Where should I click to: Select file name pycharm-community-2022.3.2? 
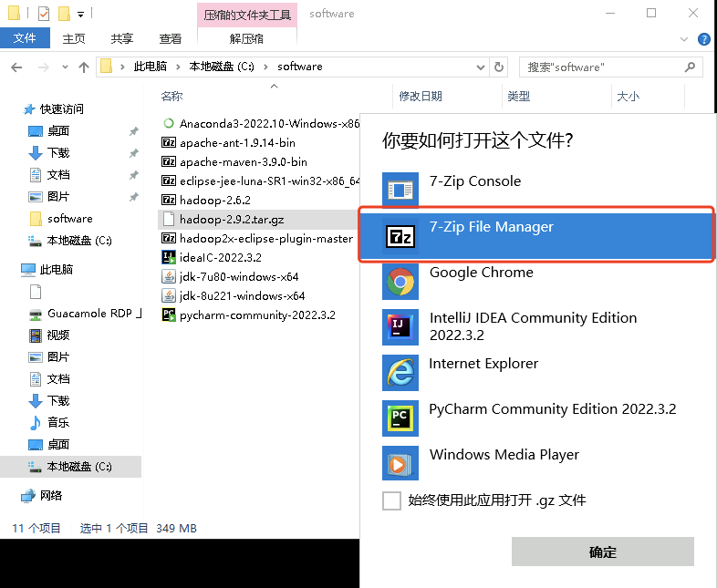point(257,315)
